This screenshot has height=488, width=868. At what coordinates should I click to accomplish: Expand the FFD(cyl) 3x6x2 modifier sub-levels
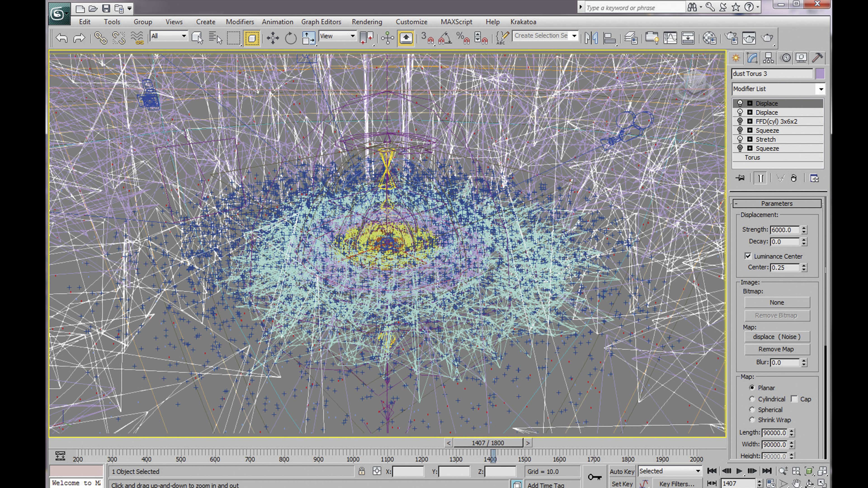click(x=750, y=121)
